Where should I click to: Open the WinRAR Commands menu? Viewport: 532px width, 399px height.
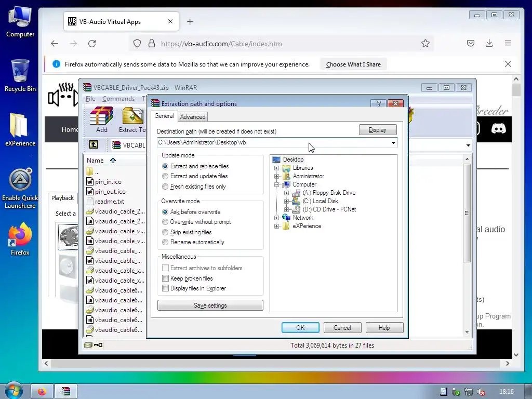[118, 99]
